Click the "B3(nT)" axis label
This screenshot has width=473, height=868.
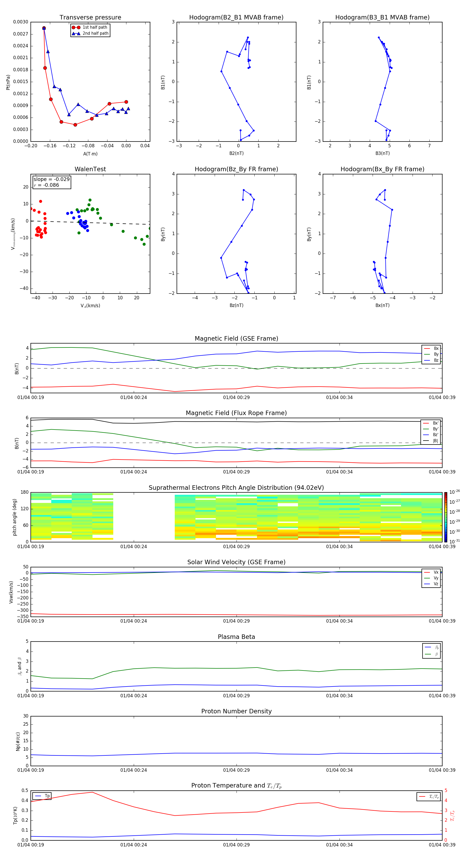tap(382, 153)
